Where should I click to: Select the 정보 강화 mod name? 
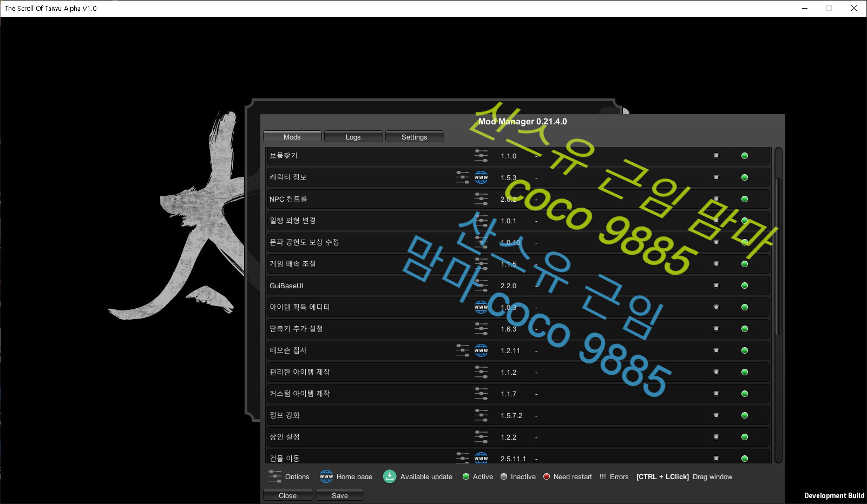(285, 415)
